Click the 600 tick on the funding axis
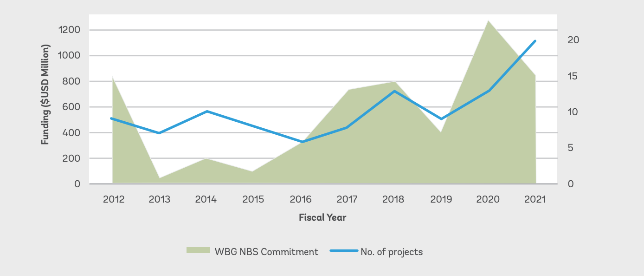Image resolution: width=644 pixels, height=276 pixels. tap(72, 107)
